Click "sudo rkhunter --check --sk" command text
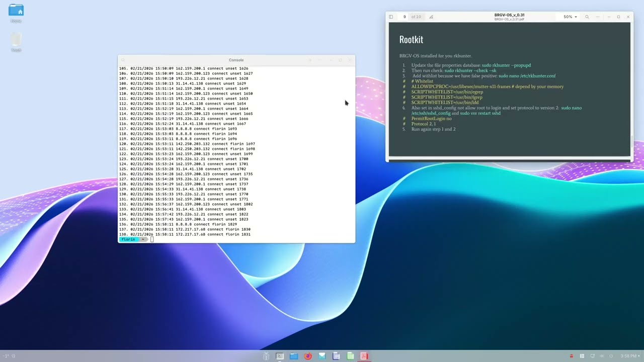 [470, 70]
